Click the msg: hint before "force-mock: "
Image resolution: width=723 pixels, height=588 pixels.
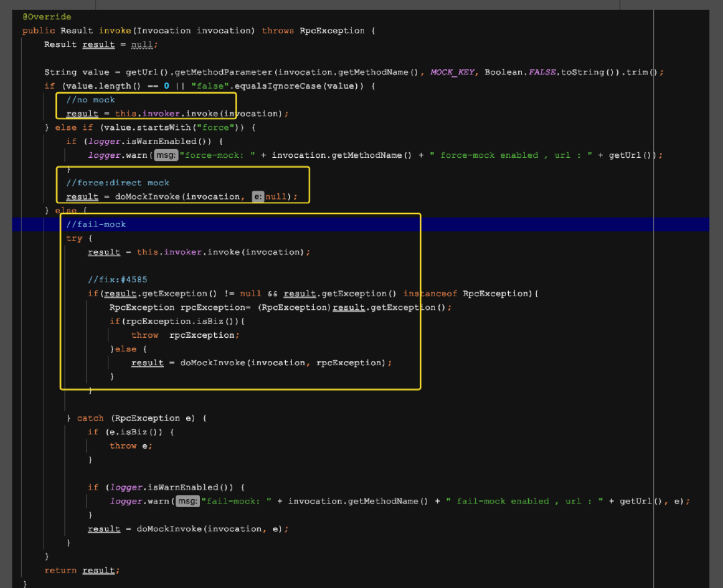click(165, 155)
